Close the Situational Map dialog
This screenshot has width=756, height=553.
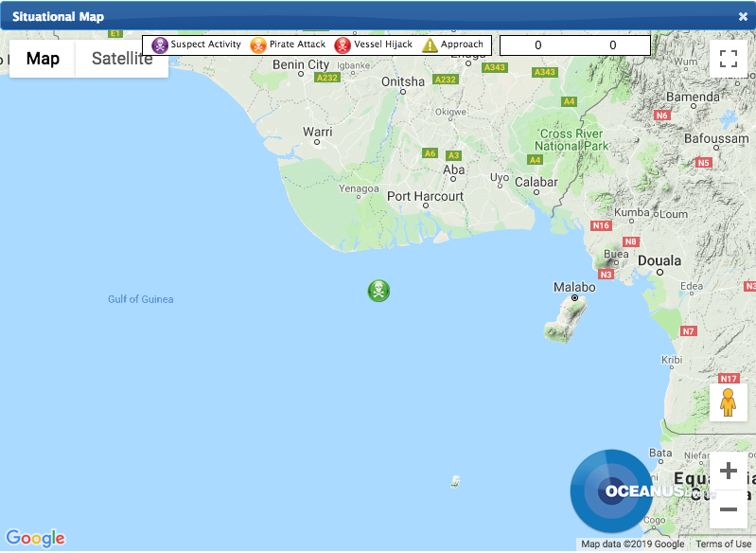coord(743,16)
